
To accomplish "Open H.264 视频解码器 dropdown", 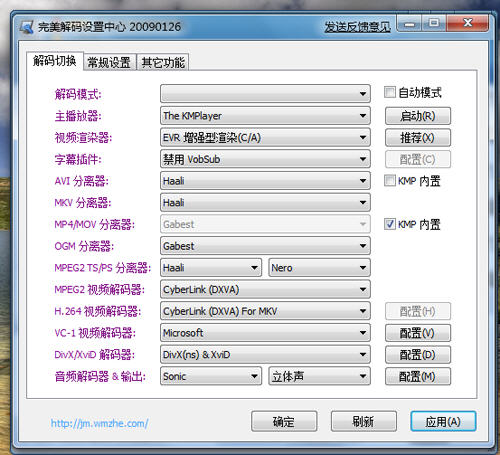I will click(x=265, y=311).
